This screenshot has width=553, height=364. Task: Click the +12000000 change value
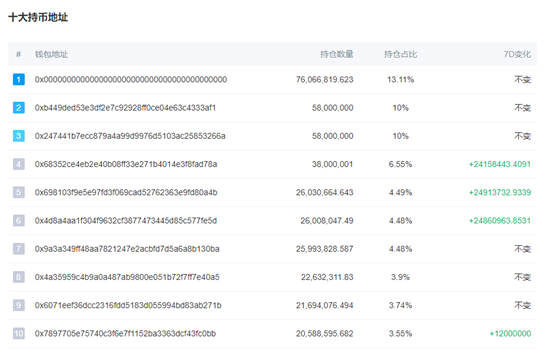(x=510, y=334)
